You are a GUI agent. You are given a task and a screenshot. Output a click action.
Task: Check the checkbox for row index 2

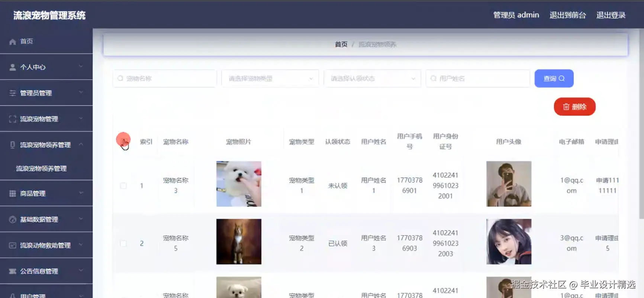[x=123, y=243]
